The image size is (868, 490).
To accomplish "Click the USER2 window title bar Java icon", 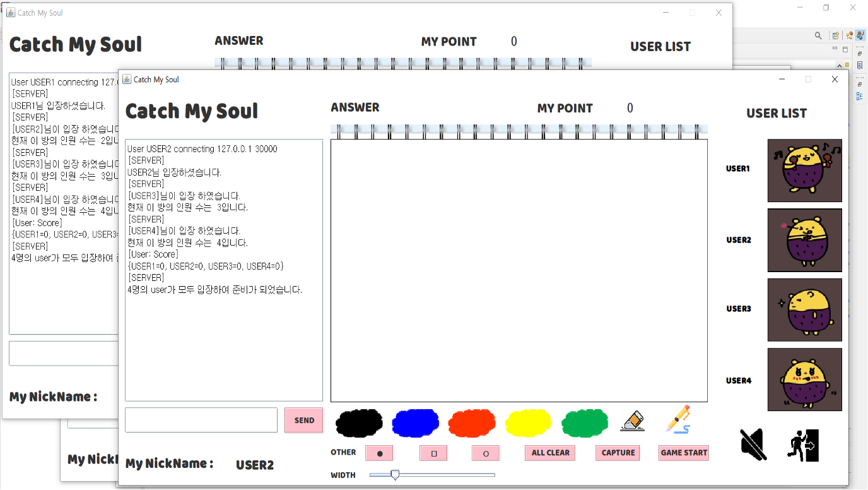I will point(127,79).
